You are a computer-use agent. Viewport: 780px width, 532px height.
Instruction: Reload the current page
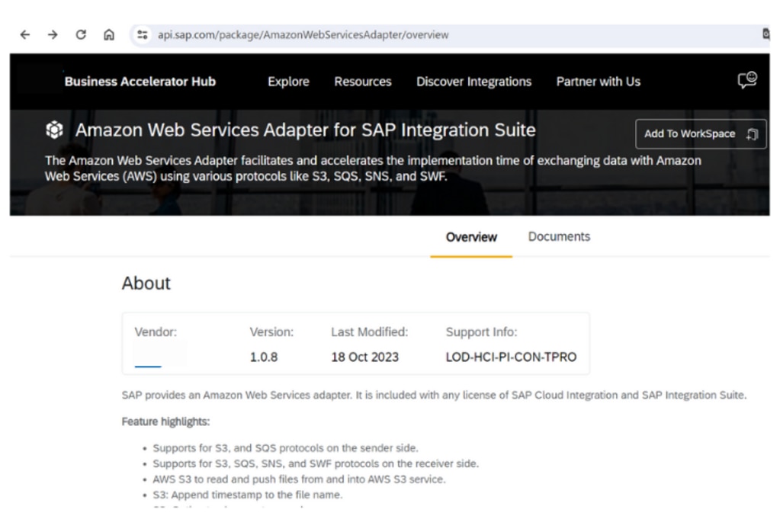[x=81, y=35]
